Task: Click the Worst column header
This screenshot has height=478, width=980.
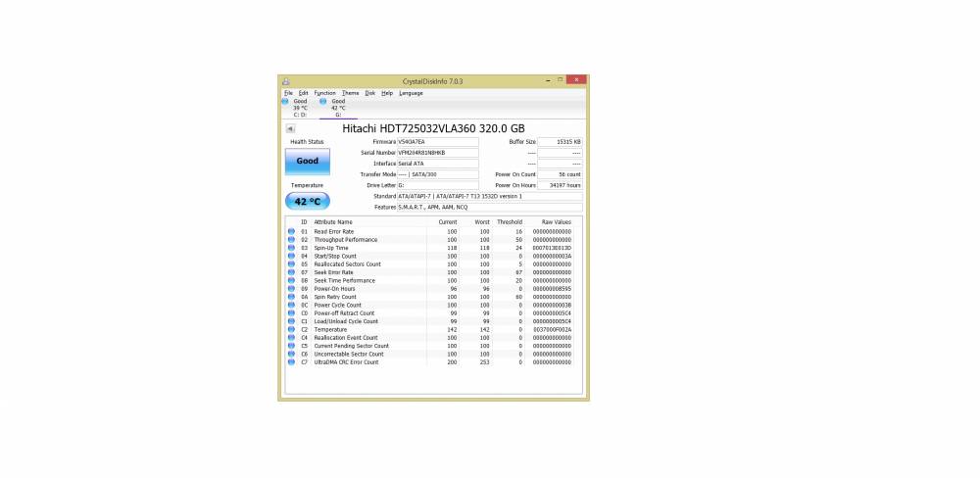Action: (482, 222)
